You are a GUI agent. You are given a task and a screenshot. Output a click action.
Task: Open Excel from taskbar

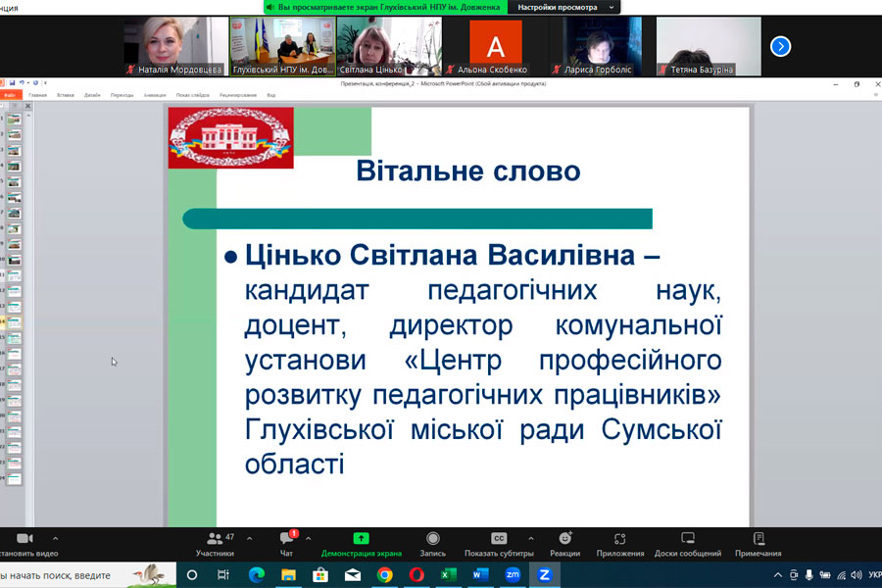448,575
